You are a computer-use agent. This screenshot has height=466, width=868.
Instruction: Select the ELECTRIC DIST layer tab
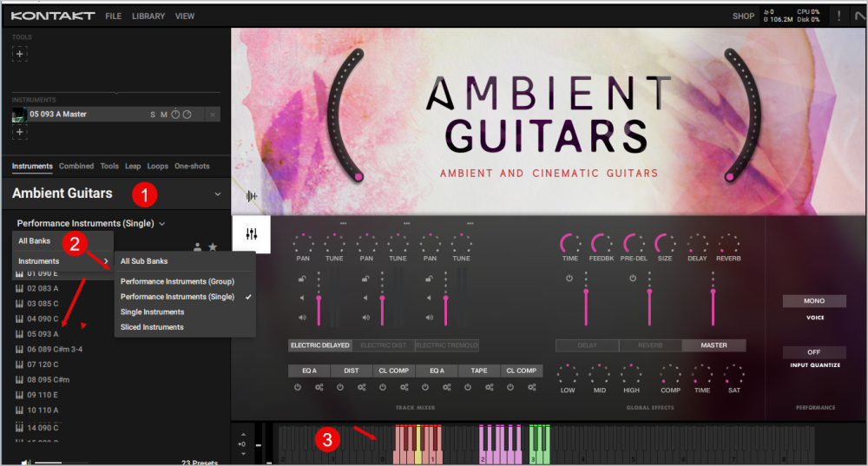pos(383,345)
